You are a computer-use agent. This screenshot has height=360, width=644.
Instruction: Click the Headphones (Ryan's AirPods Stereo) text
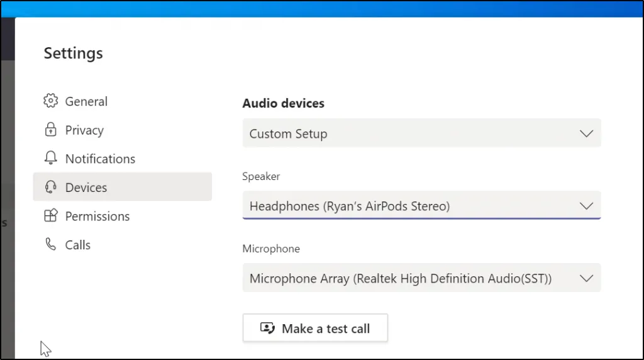pyautogui.click(x=349, y=206)
